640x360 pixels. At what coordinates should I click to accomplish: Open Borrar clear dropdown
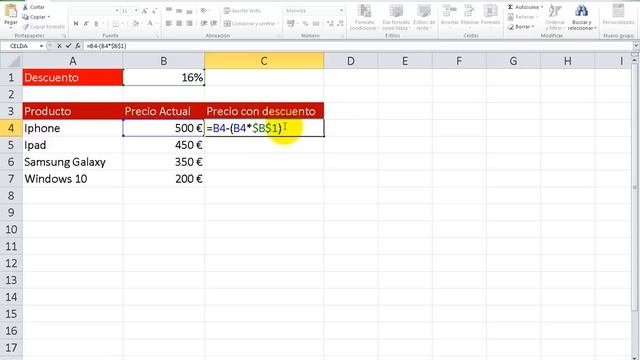(x=521, y=27)
